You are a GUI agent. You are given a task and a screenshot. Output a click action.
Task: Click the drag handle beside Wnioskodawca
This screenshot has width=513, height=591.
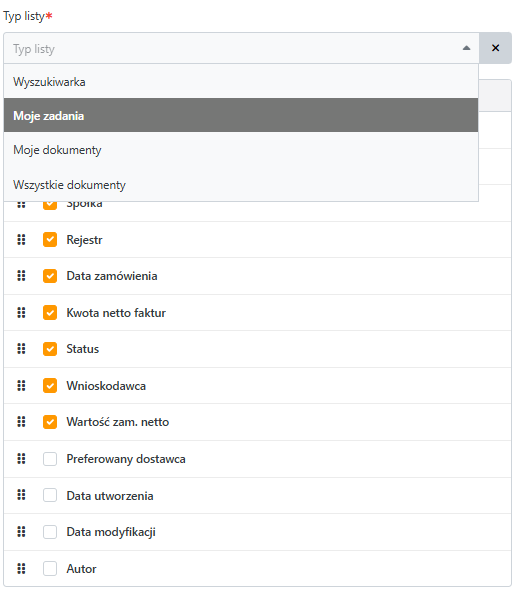21,386
